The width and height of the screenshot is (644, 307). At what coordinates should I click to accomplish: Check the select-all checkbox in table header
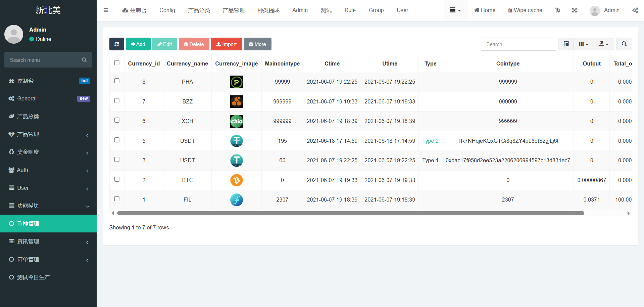(x=117, y=63)
